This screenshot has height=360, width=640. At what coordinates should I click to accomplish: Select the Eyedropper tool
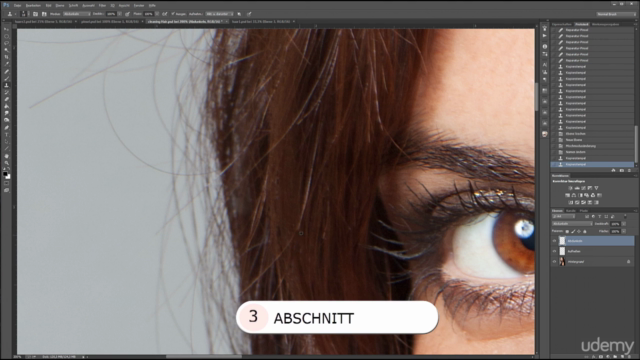pos(7,64)
